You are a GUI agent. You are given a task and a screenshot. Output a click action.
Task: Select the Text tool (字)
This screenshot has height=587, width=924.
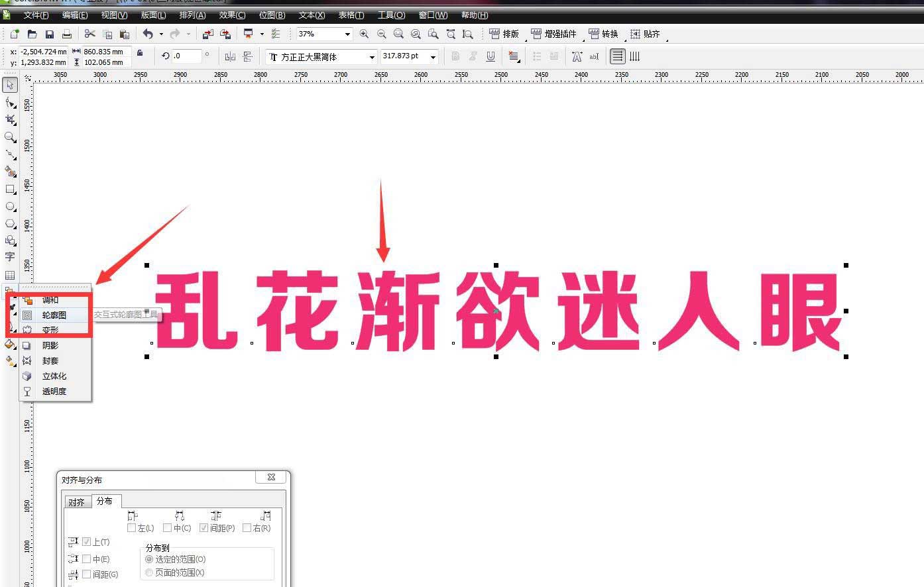pyautogui.click(x=10, y=257)
